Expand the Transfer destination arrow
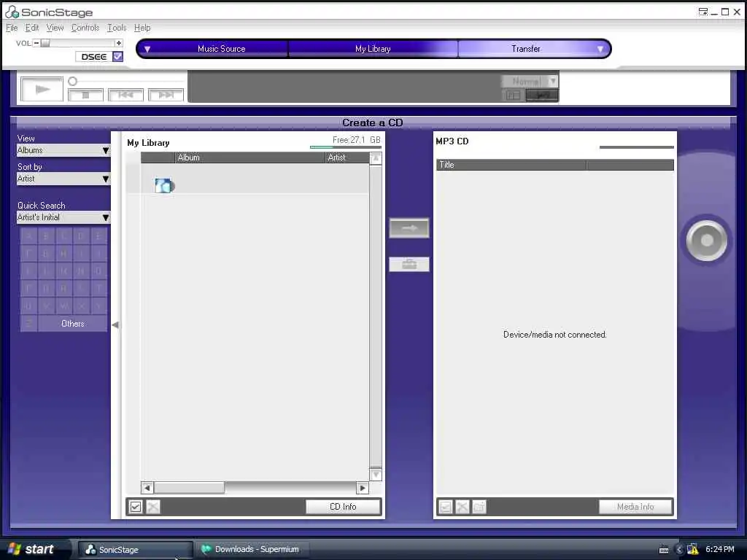 click(x=600, y=49)
